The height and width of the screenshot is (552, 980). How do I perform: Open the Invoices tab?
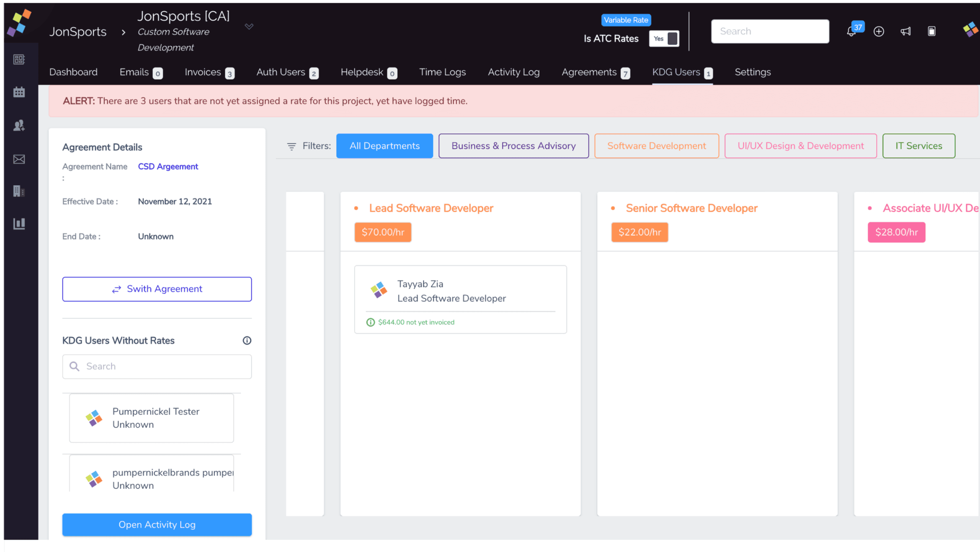click(203, 72)
